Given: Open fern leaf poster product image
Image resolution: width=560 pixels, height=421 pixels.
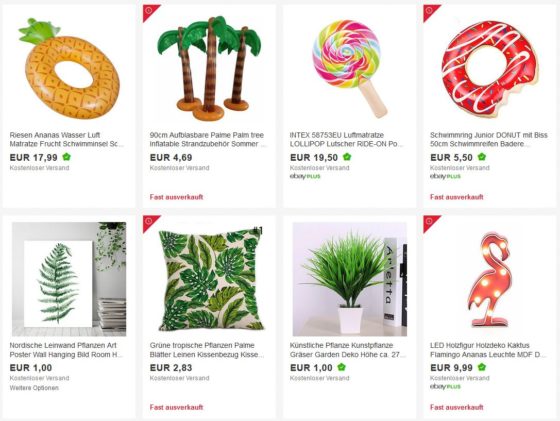Looking at the screenshot, I should click(69, 279).
